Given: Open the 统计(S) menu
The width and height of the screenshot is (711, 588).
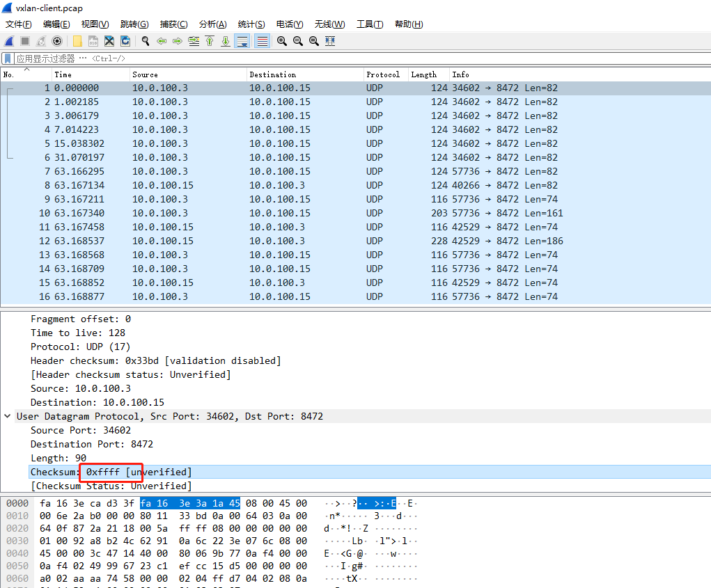Looking at the screenshot, I should tap(251, 24).
